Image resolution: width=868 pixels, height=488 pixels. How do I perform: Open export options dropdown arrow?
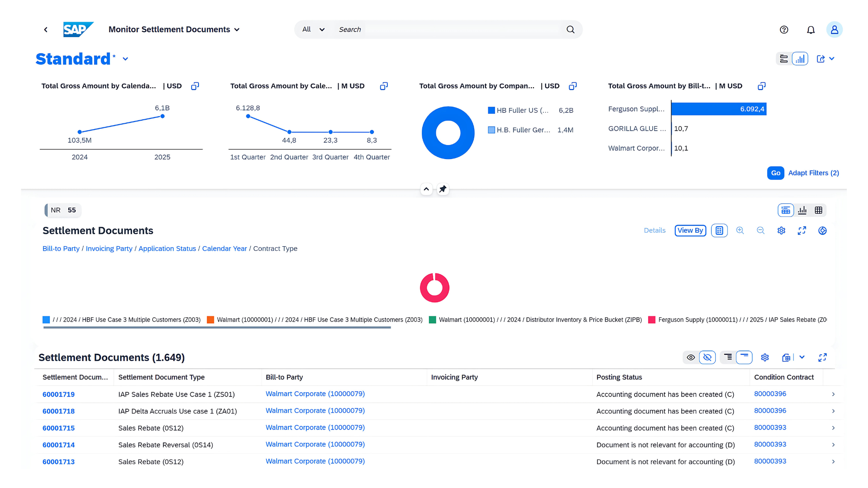pos(802,357)
